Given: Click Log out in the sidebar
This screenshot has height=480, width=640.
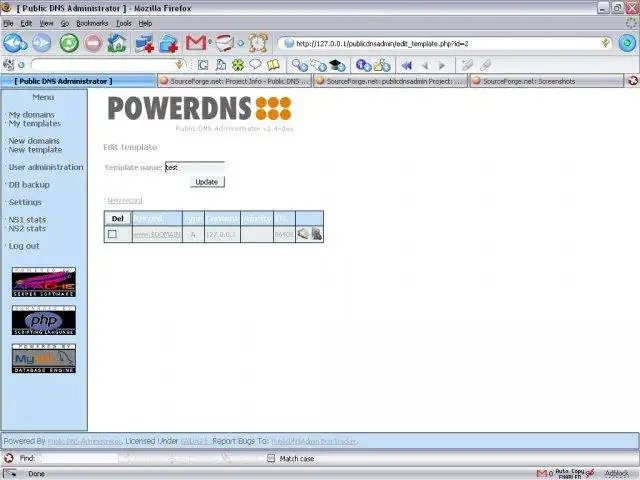Looking at the screenshot, I should coord(24,246).
